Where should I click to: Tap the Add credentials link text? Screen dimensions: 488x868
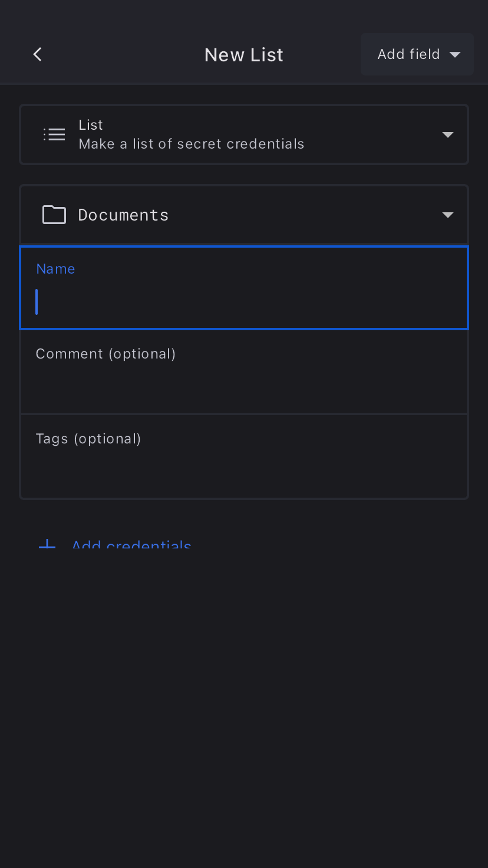pos(131,544)
